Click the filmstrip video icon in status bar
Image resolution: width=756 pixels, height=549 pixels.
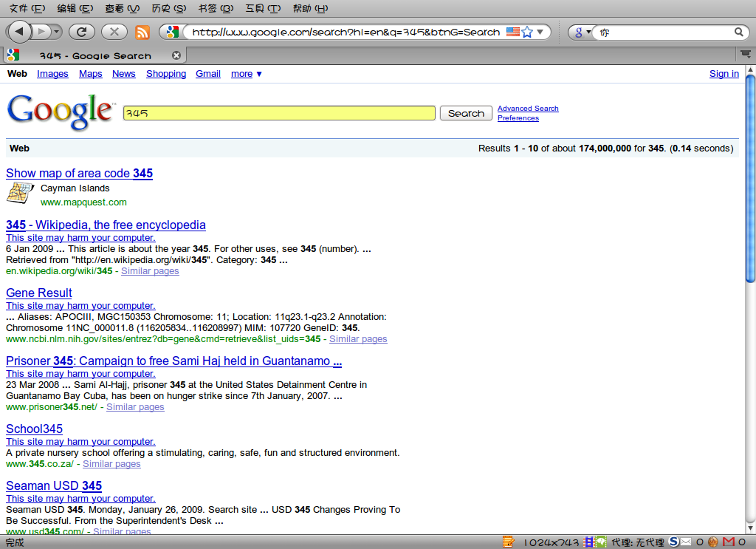click(588, 542)
